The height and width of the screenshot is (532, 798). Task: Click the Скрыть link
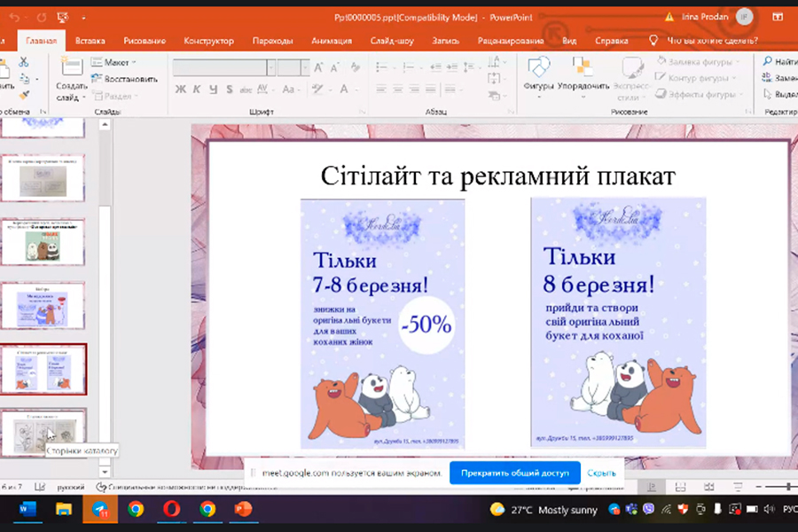[601, 473]
